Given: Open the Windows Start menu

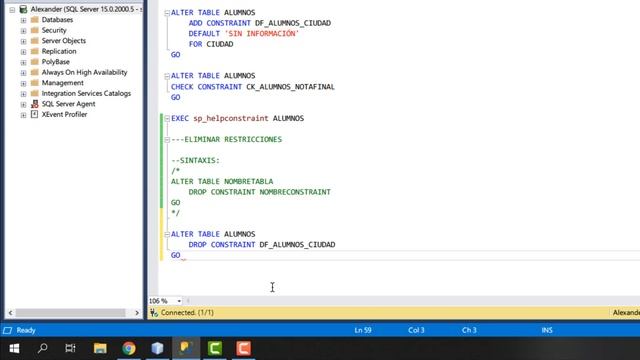Looking at the screenshot, I should (14, 348).
